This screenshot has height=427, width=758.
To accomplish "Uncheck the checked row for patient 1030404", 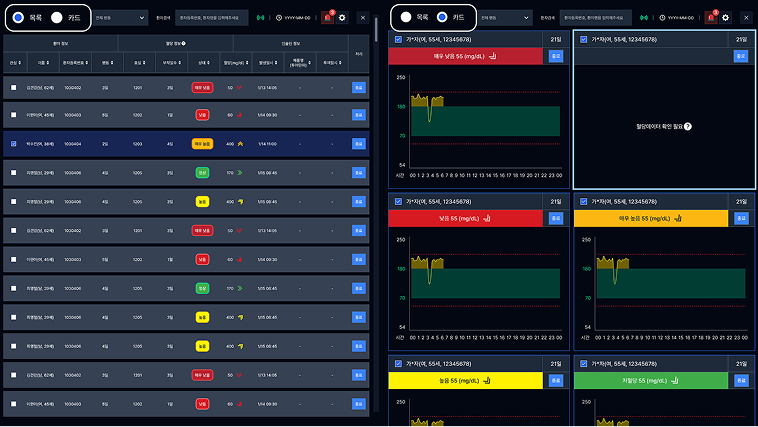I will click(13, 144).
